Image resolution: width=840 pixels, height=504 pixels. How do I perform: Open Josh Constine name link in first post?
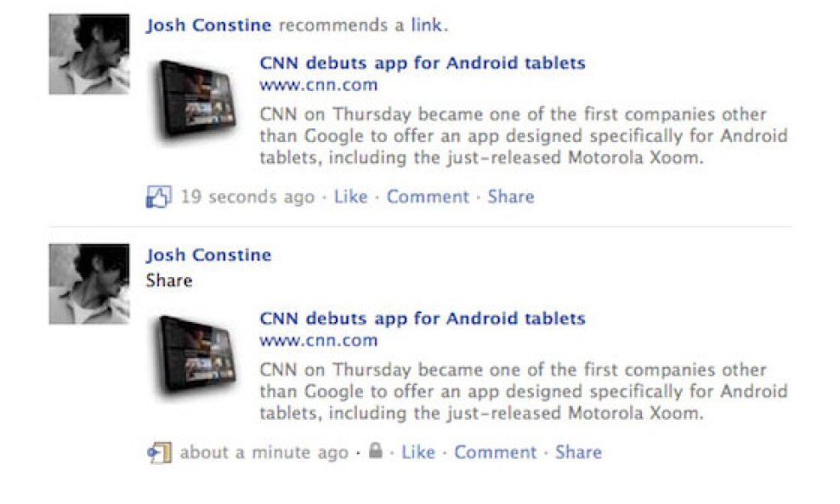pyautogui.click(x=209, y=25)
